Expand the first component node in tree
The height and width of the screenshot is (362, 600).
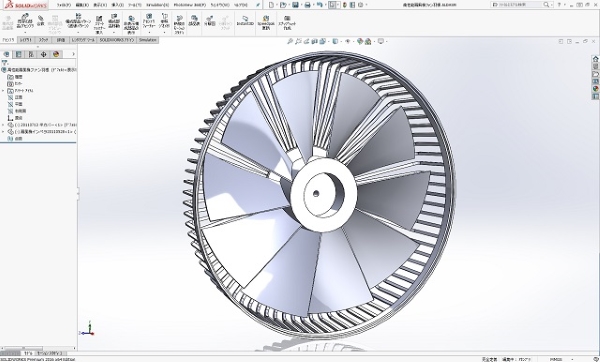point(3,125)
